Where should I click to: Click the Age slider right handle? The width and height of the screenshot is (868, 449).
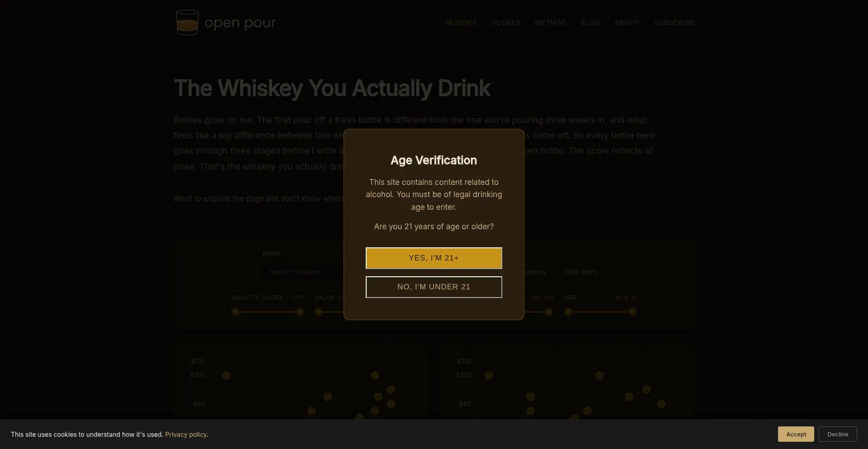(x=632, y=312)
